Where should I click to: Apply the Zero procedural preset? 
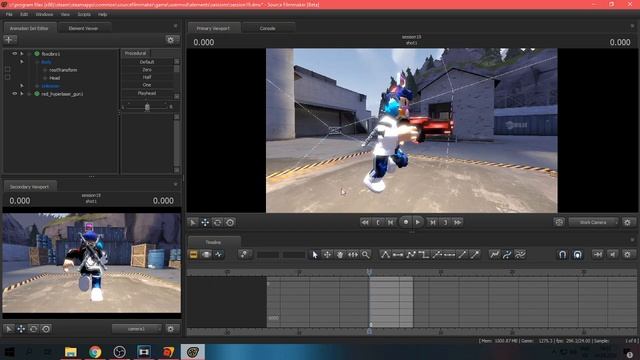(147, 70)
